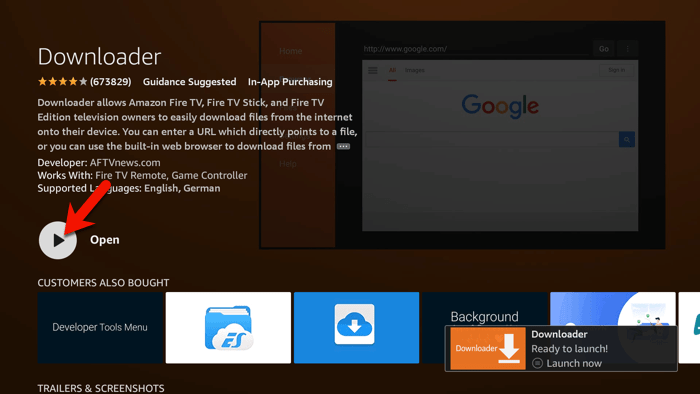
Task: Expand the full app description ellipsis
Action: point(343,146)
